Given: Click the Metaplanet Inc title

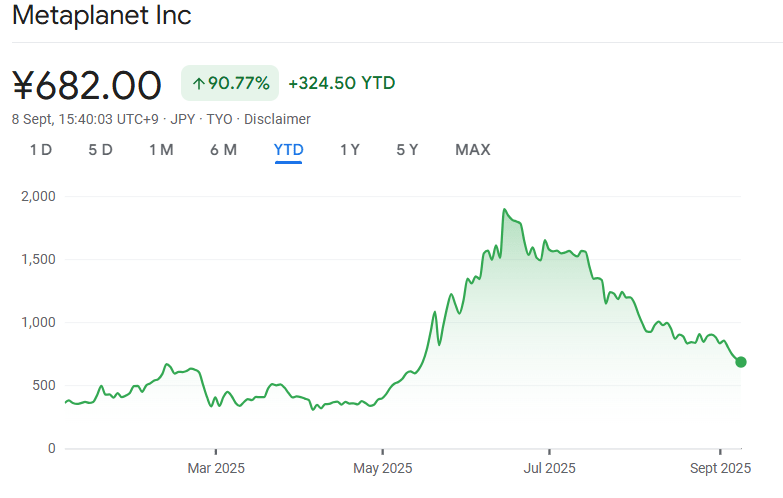Looking at the screenshot, I should 101,16.
